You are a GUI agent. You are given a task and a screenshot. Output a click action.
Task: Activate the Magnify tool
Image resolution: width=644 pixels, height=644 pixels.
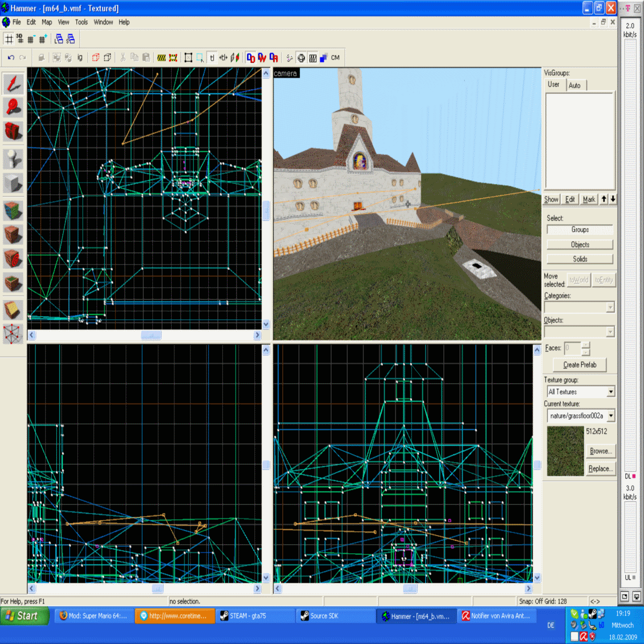[x=13, y=107]
